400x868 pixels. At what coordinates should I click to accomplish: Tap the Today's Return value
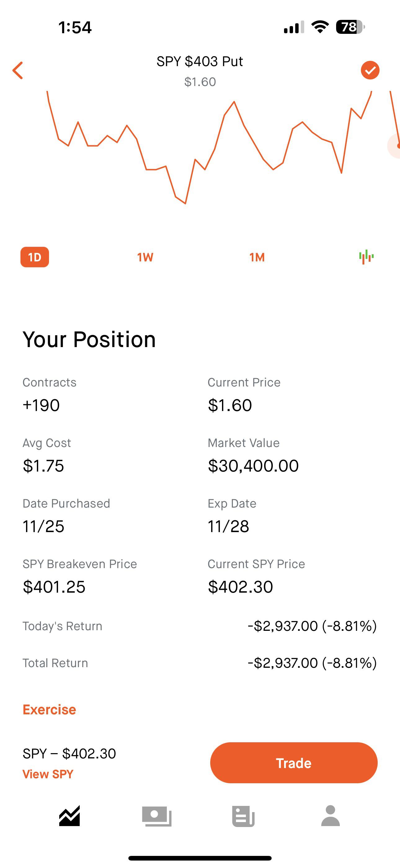312,626
